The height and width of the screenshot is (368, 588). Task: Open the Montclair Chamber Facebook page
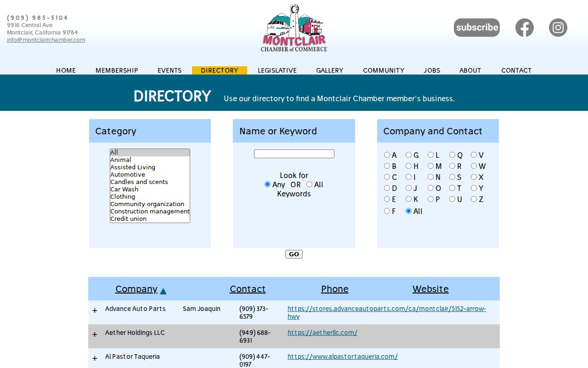[524, 28]
